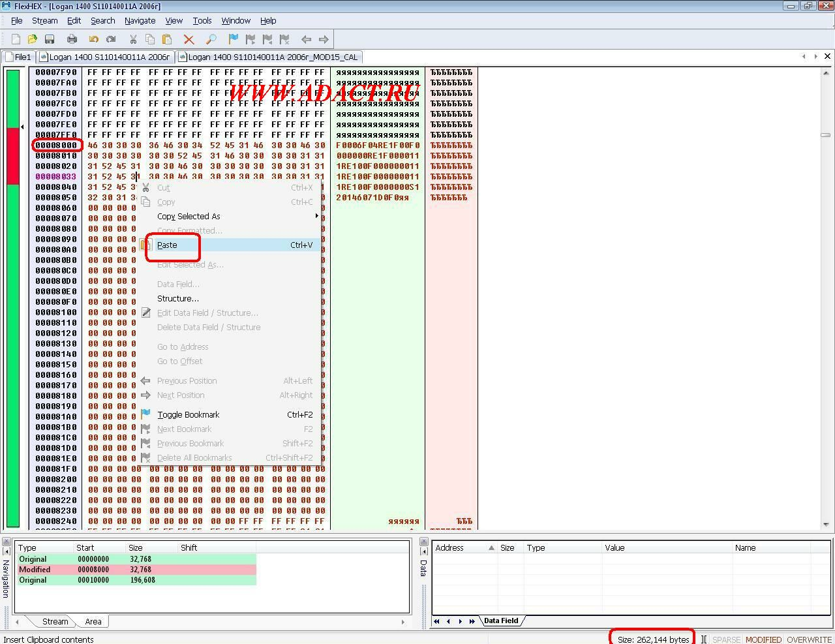Screen dimensions: 835x644
Task: Click the red X Delete icon
Action: (189, 39)
